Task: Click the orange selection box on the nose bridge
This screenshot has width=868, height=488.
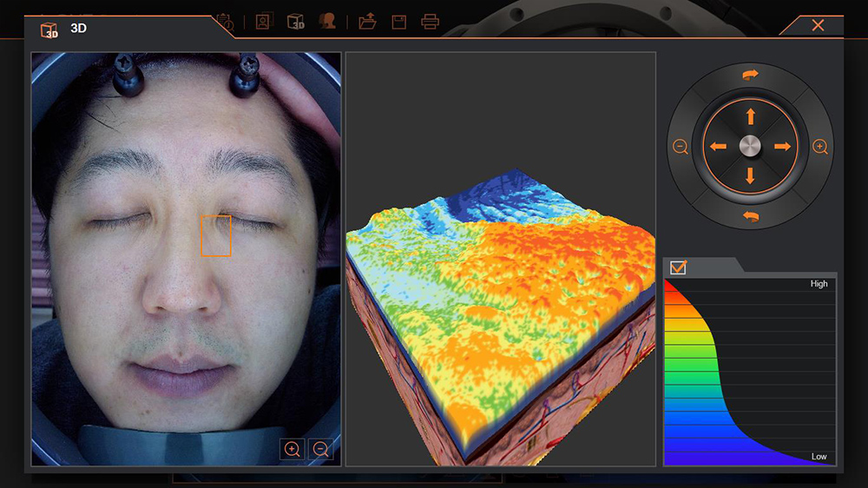Action: [216, 236]
